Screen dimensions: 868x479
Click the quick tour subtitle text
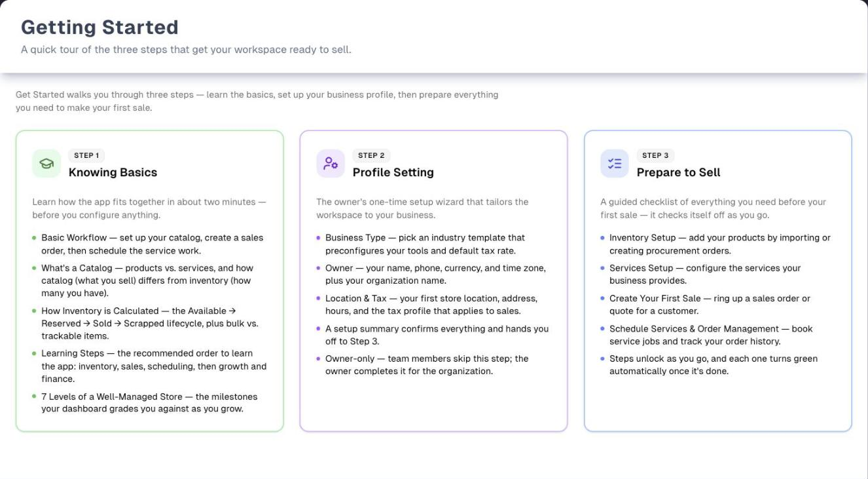pos(186,50)
